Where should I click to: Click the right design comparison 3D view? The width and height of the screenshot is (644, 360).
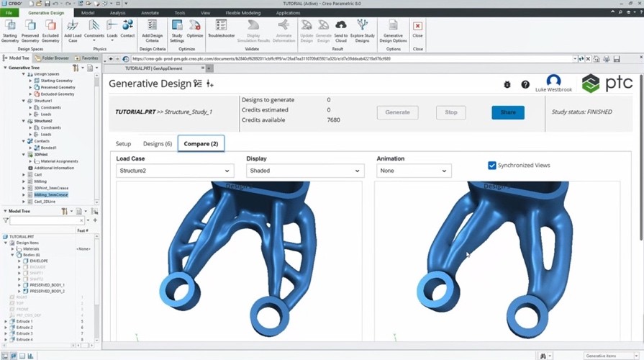[497, 261]
